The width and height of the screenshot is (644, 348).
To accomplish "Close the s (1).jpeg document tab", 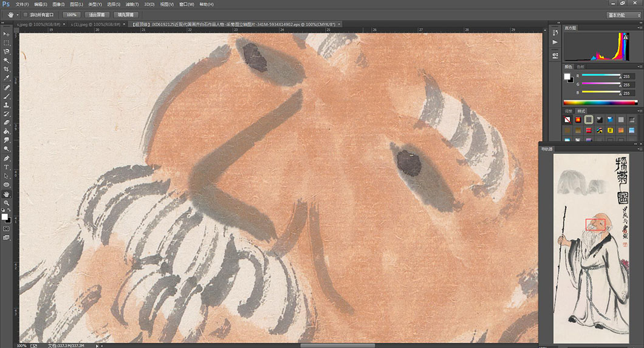I will click(x=123, y=24).
